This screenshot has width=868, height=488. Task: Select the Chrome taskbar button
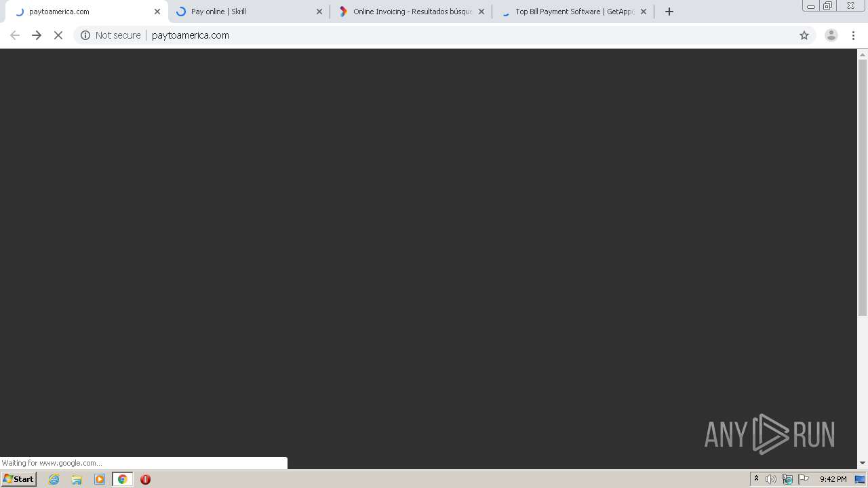tap(122, 479)
